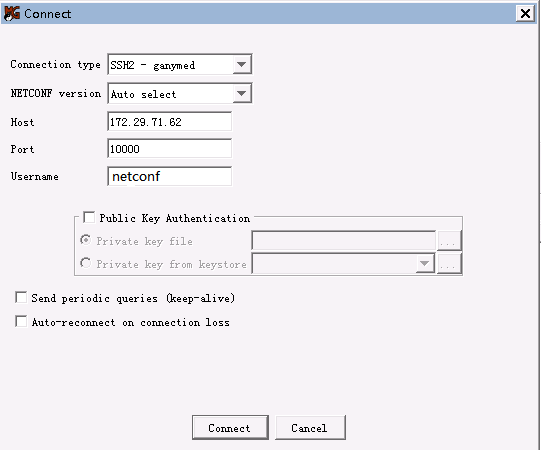Enable Send periodic queries (keep-alive)

[x=21, y=297]
